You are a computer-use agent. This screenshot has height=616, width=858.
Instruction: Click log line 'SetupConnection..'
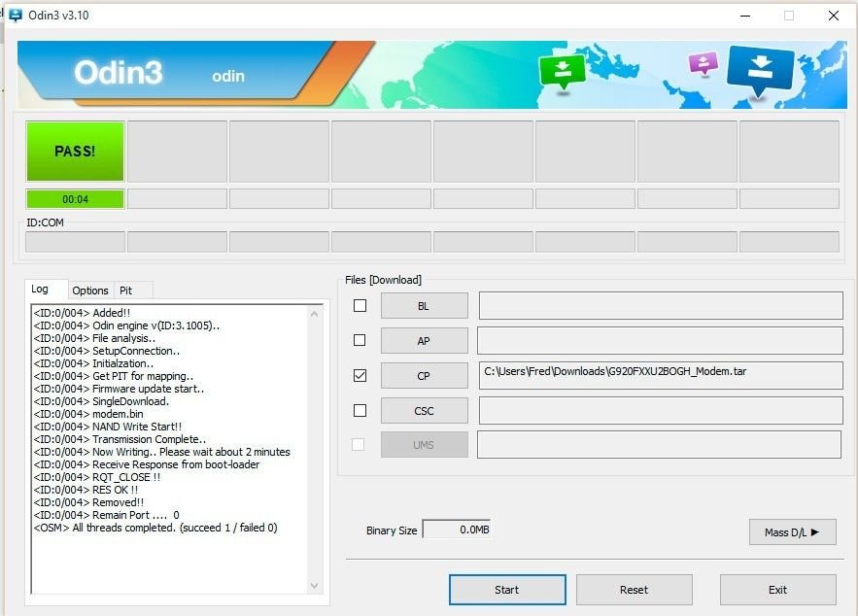(107, 351)
